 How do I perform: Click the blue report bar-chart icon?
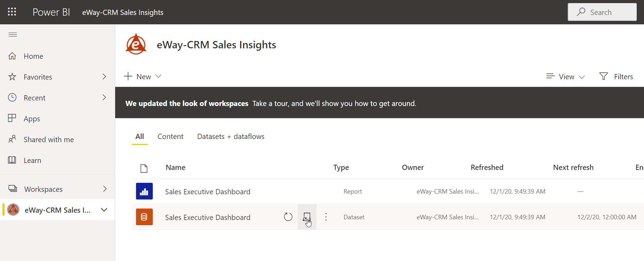[x=144, y=191]
